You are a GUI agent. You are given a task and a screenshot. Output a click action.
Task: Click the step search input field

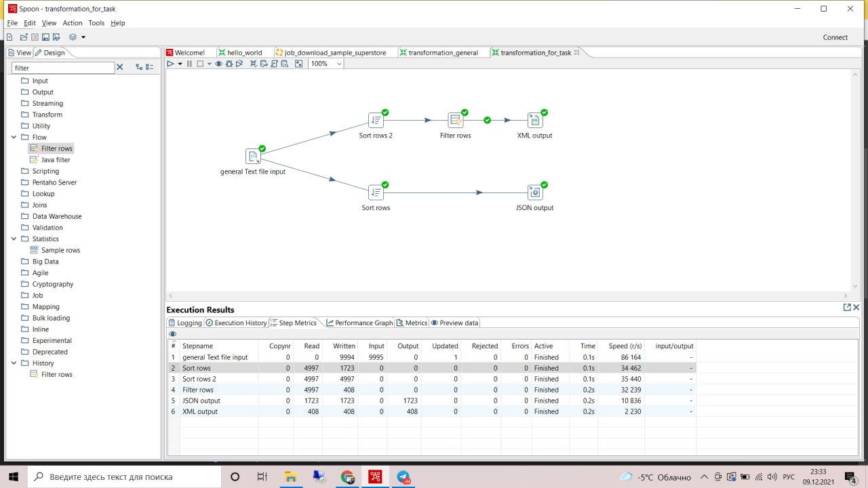[63, 68]
